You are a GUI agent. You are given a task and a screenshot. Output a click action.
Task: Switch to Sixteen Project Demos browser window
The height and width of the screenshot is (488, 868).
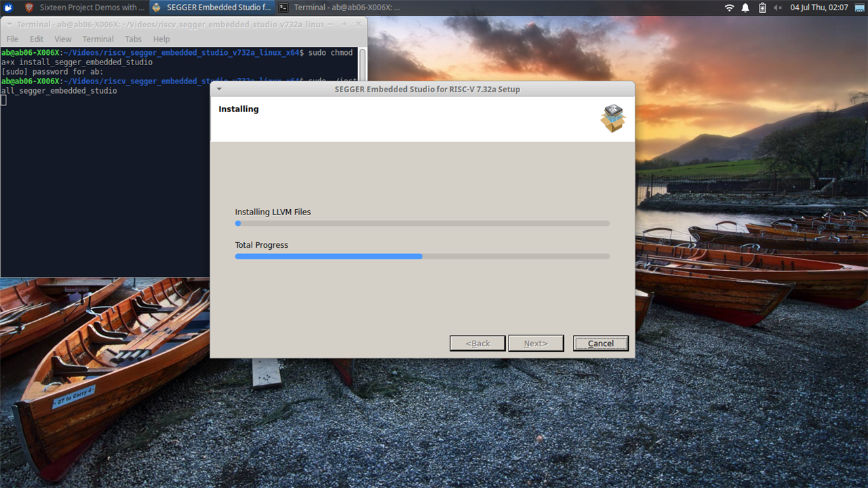pos(85,7)
